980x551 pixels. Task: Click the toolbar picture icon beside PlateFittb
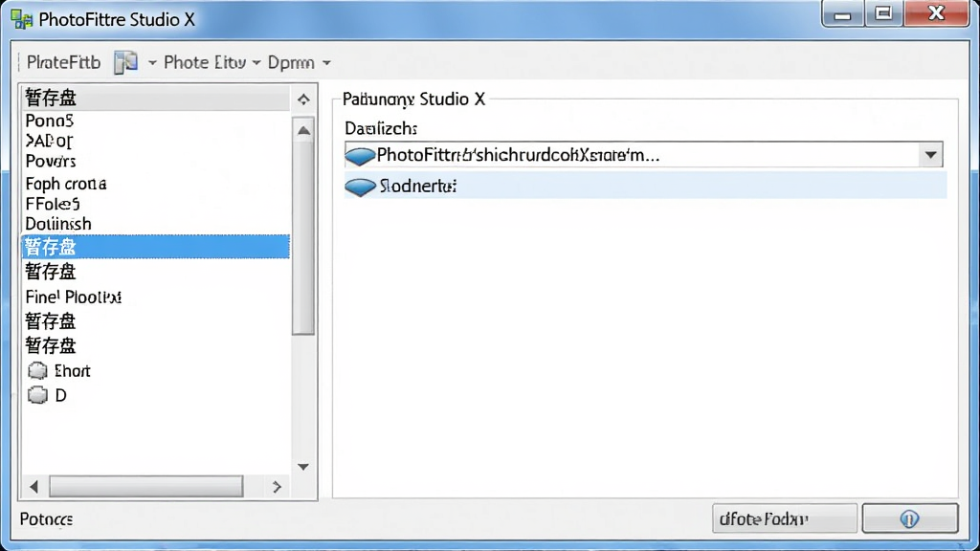125,62
